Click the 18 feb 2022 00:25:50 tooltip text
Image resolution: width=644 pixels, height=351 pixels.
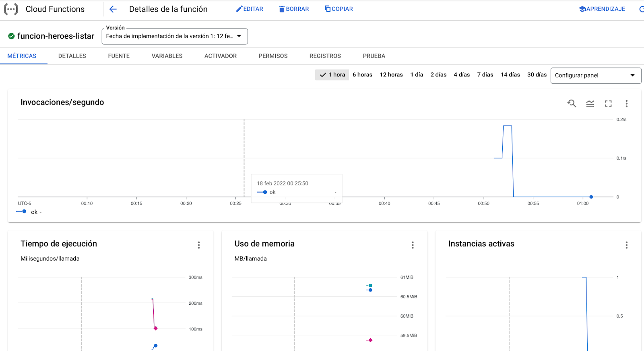283,183
